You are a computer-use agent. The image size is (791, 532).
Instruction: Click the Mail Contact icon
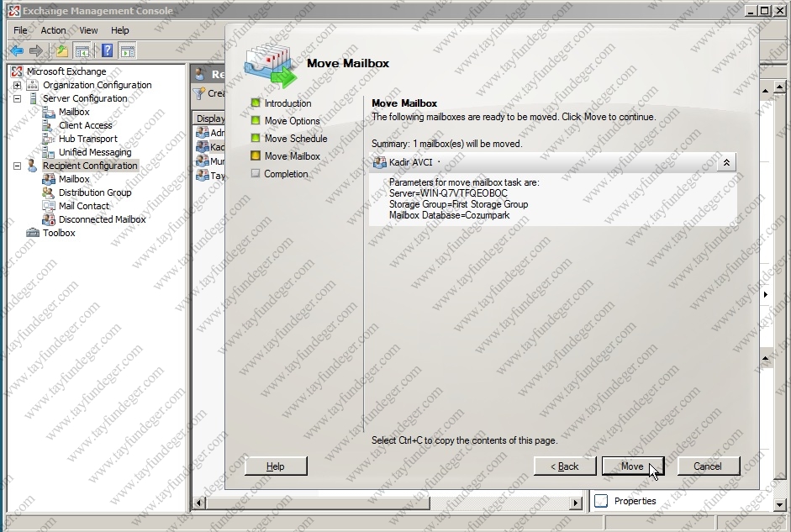pyautogui.click(x=49, y=206)
